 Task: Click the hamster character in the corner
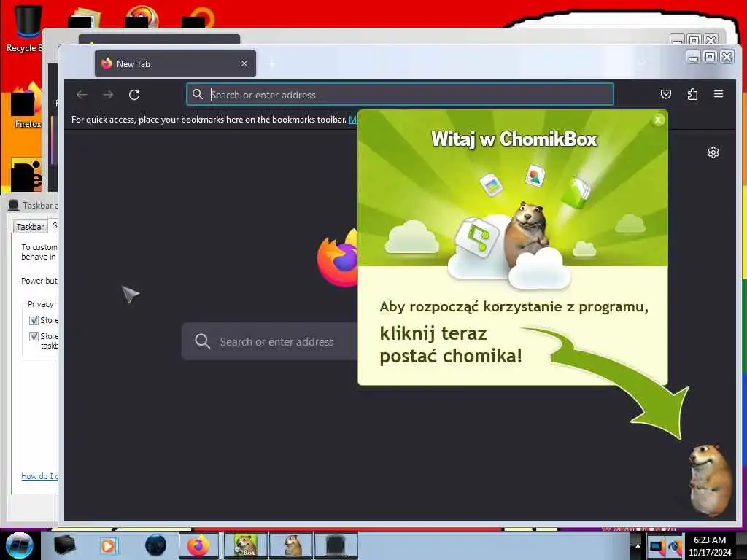710,480
